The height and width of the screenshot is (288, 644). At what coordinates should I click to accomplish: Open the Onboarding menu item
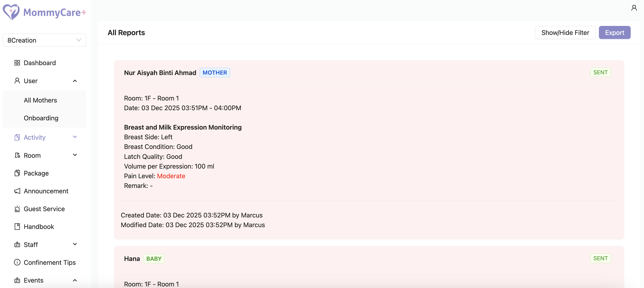[41, 118]
